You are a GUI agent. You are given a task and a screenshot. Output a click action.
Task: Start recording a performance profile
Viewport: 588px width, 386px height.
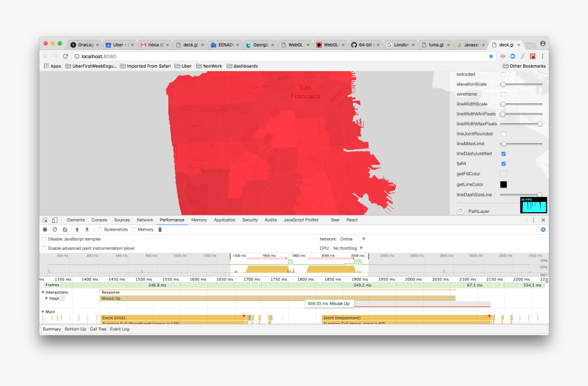pos(45,229)
